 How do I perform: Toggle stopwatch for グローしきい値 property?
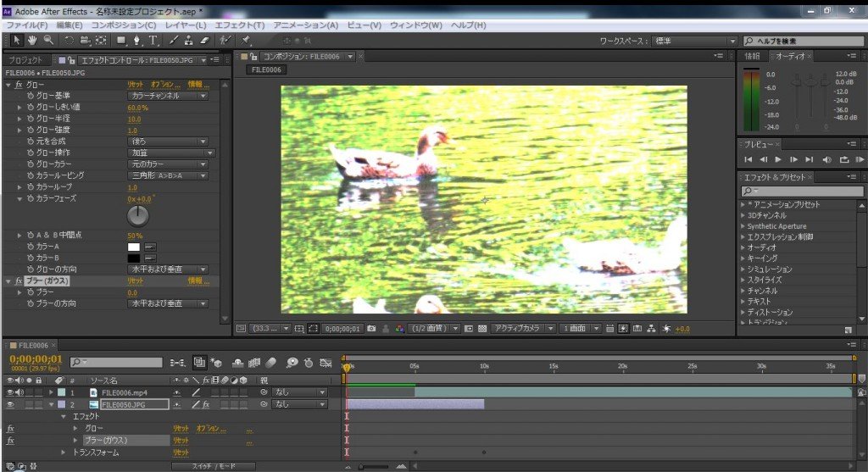(31, 108)
